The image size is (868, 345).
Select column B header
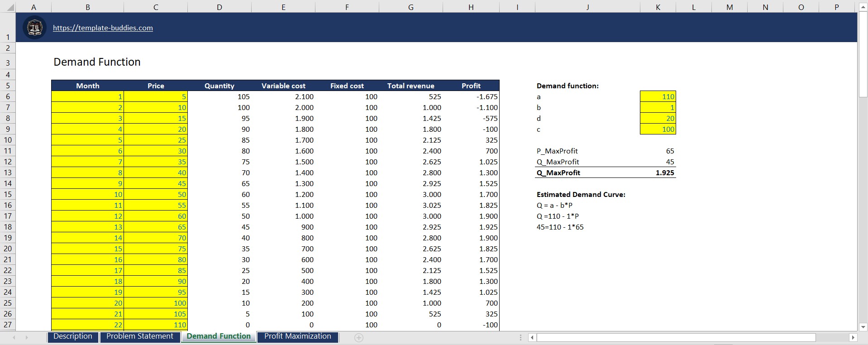88,7
